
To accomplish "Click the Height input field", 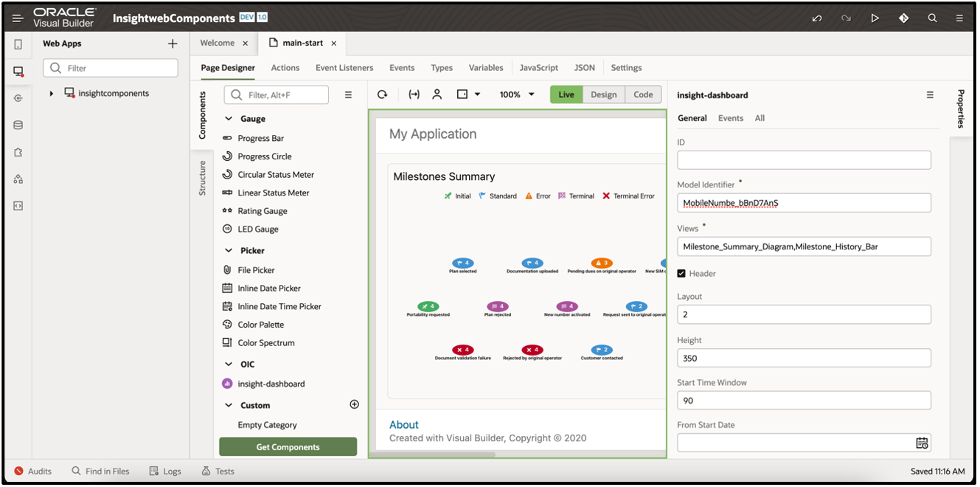I will coord(804,358).
